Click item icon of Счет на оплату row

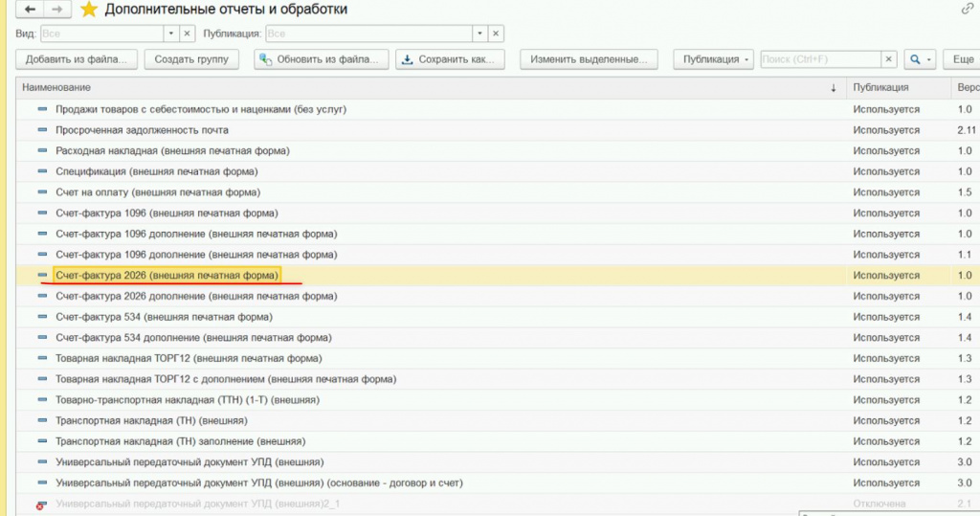42,191
